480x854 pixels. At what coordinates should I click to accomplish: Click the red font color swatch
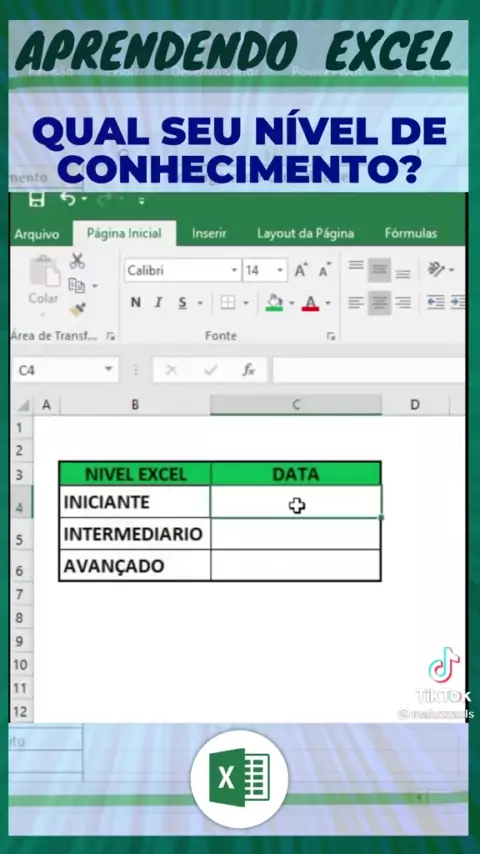[x=311, y=303]
